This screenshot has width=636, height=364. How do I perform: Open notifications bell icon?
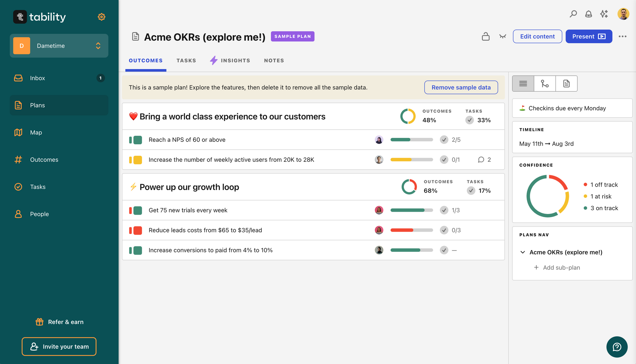588,14
